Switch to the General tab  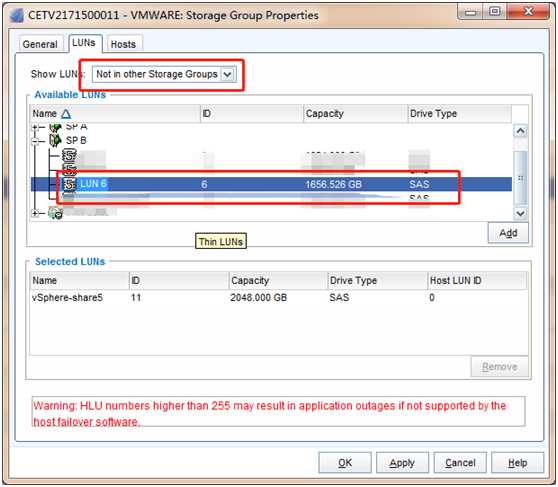(x=41, y=44)
